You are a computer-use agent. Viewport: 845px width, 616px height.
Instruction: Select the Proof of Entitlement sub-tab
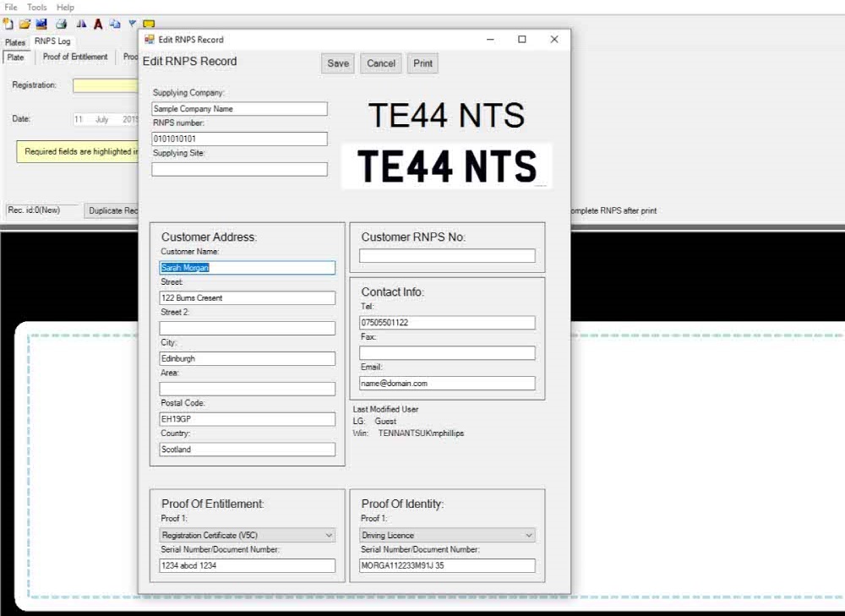tap(75, 57)
